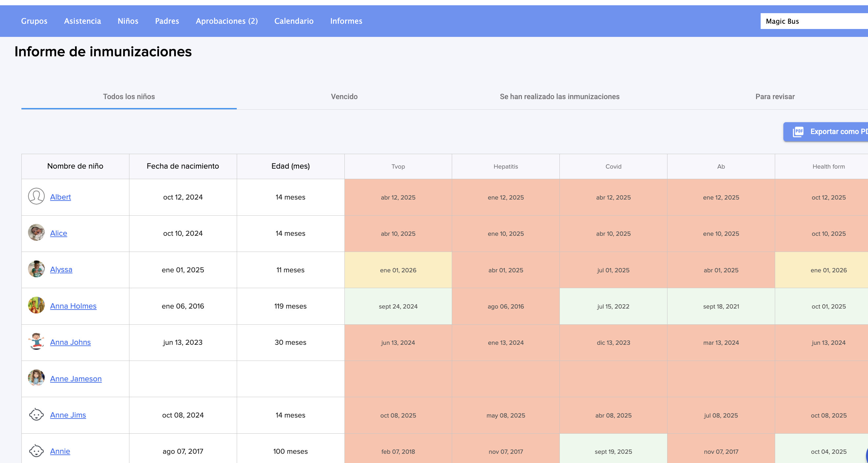
Task: Click Anne Jims's baby face icon
Action: point(36,414)
